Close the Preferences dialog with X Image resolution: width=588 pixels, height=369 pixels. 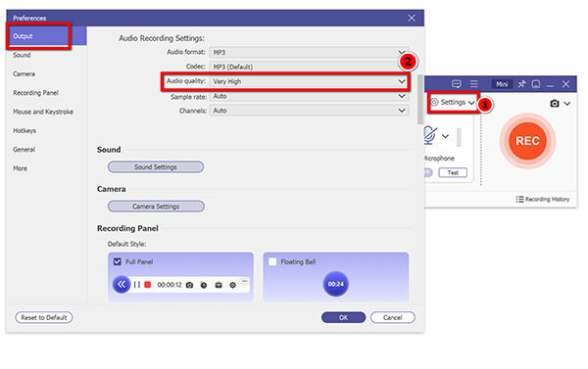[412, 18]
